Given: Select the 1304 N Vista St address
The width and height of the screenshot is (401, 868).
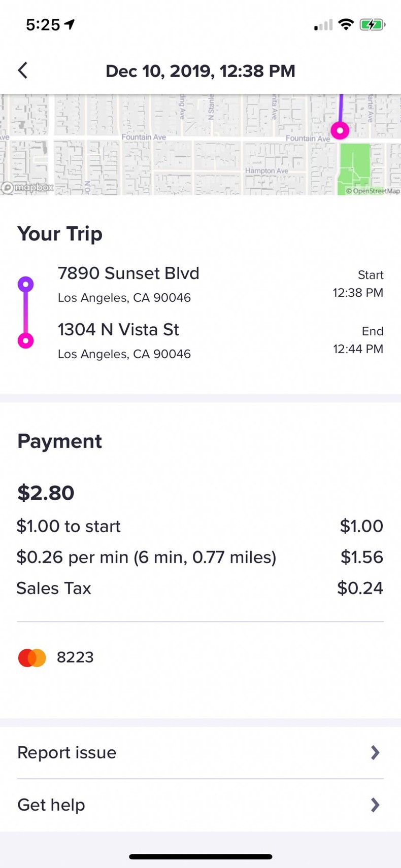Looking at the screenshot, I should pyautogui.click(x=118, y=330).
